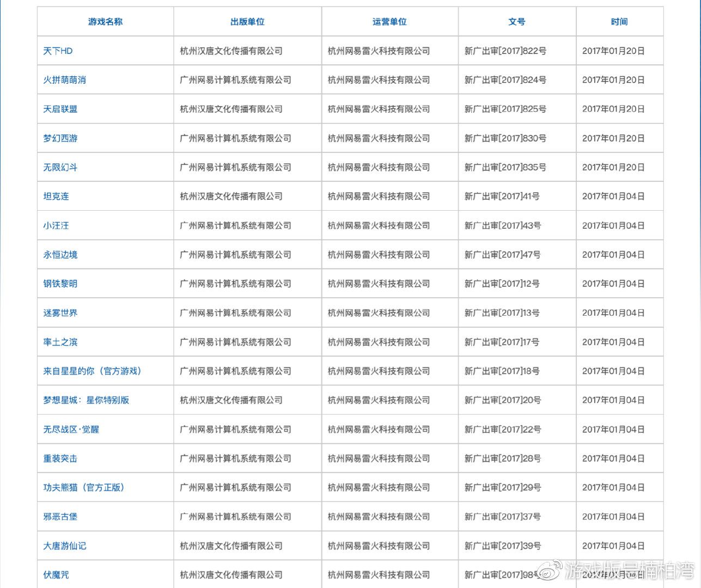Viewport: 701px width, 588px height.
Task: Click publisher cell in 大唐游仙记 row
Action: pos(248,546)
